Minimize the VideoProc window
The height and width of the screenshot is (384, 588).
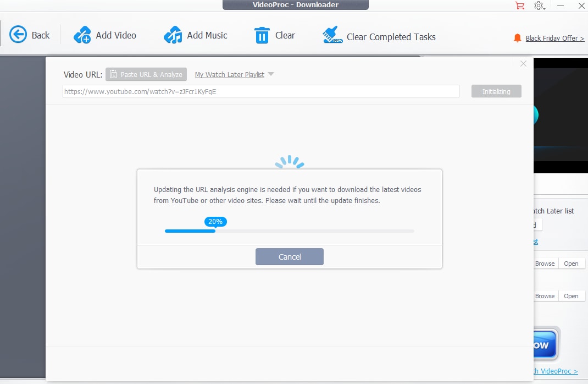[561, 6]
